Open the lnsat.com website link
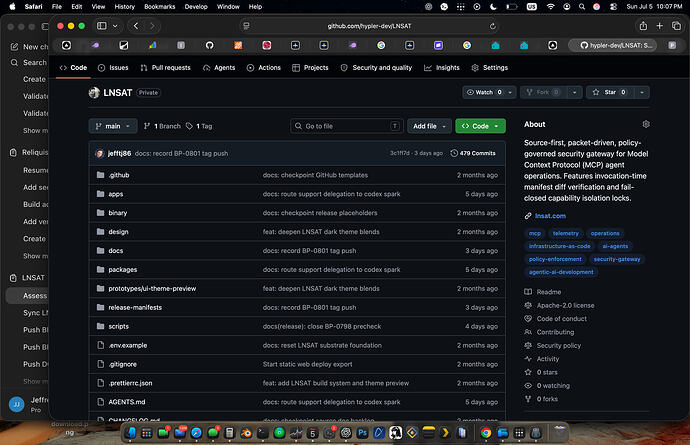Screen dimensions: 690x445 (x=550, y=216)
